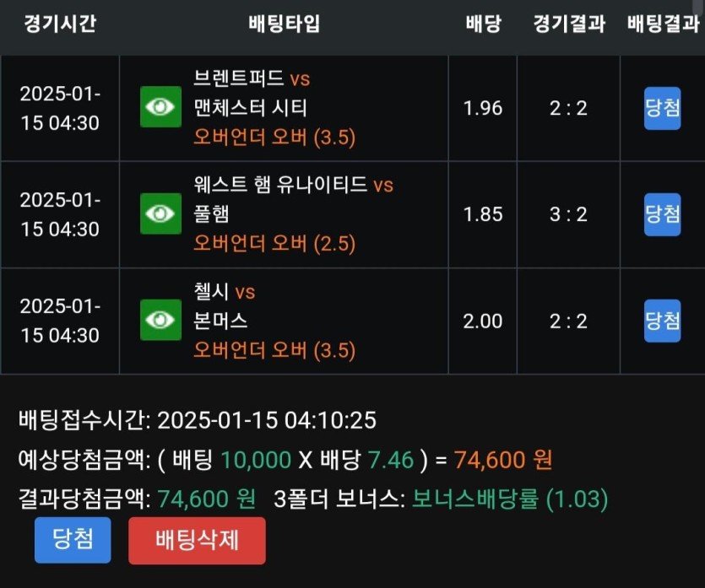Click the eye icon for Brentford match
Viewport: 705px width, 588px height.
click(x=160, y=107)
